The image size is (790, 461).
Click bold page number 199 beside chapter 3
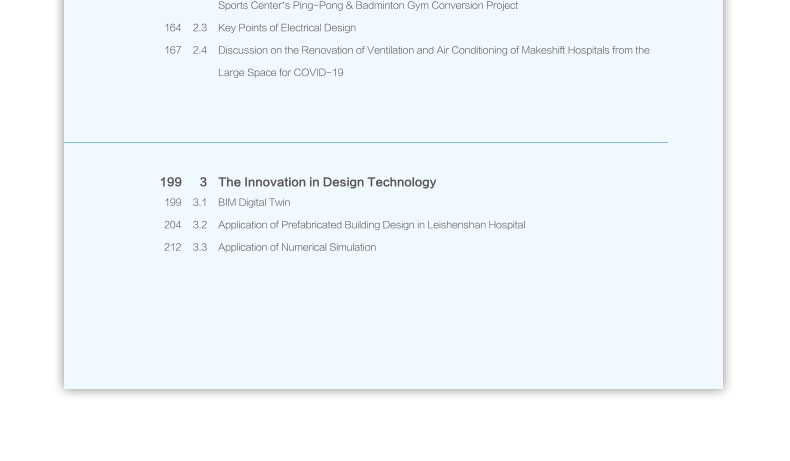pos(171,182)
